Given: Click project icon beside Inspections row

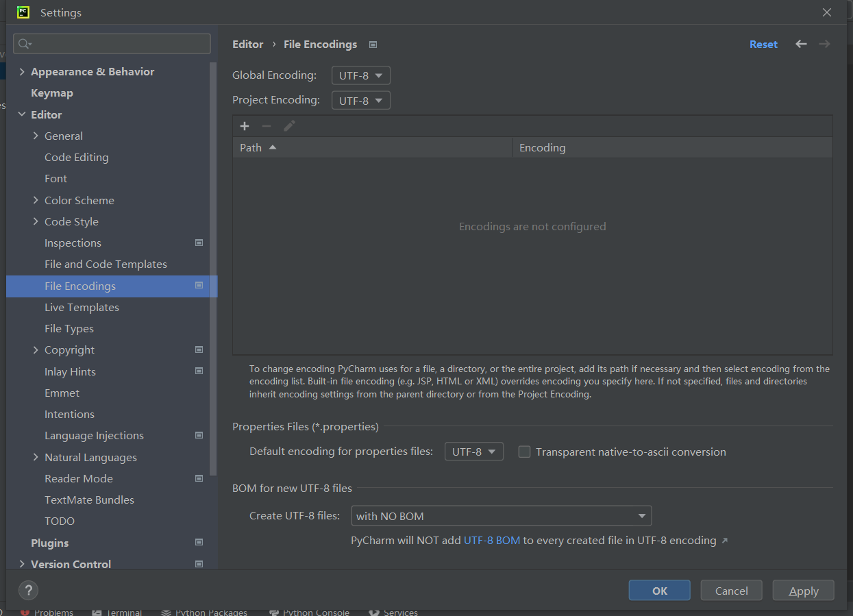Looking at the screenshot, I should [x=199, y=243].
